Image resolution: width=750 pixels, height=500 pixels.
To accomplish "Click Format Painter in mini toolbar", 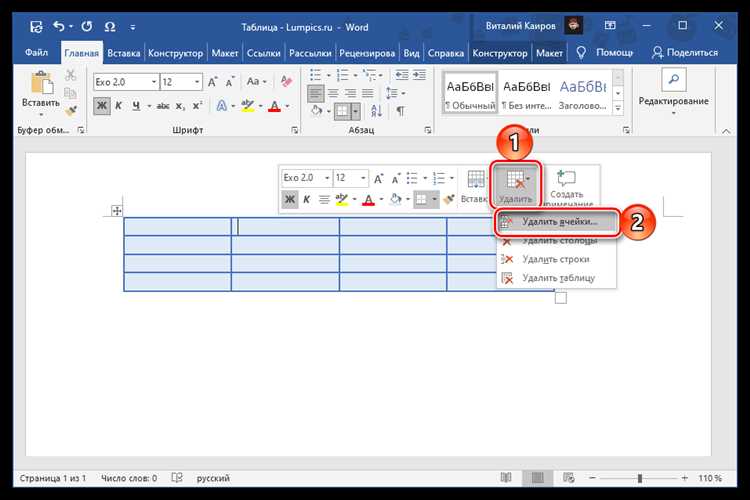I will [x=449, y=199].
